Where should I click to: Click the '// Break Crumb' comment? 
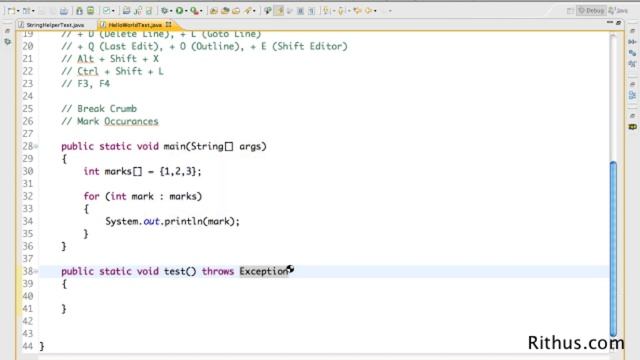pyautogui.click(x=99, y=109)
